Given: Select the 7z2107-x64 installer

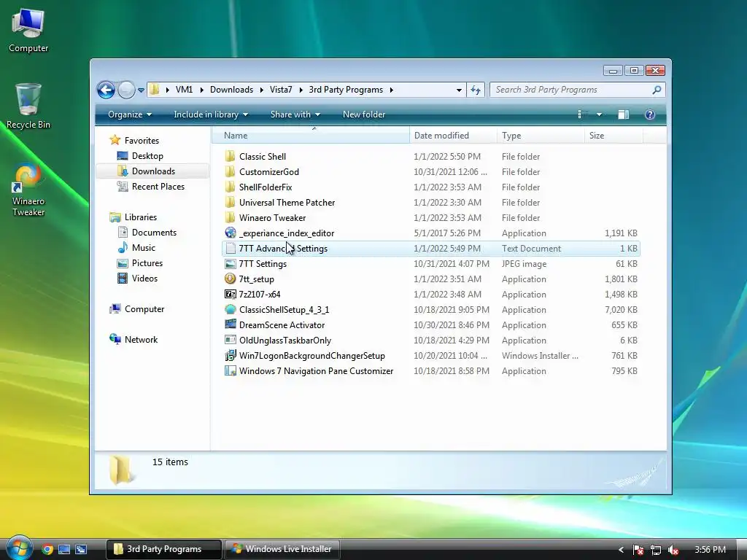Looking at the screenshot, I should point(431,295).
